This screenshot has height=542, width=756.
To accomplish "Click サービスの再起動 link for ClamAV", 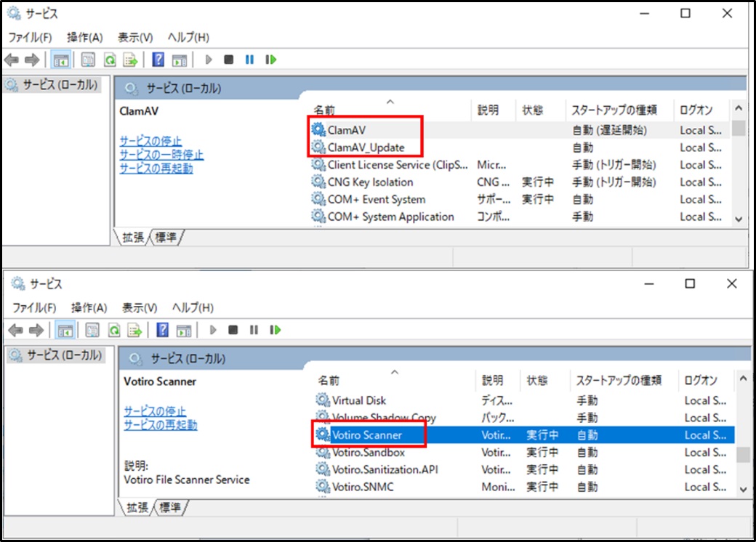I will (x=156, y=168).
